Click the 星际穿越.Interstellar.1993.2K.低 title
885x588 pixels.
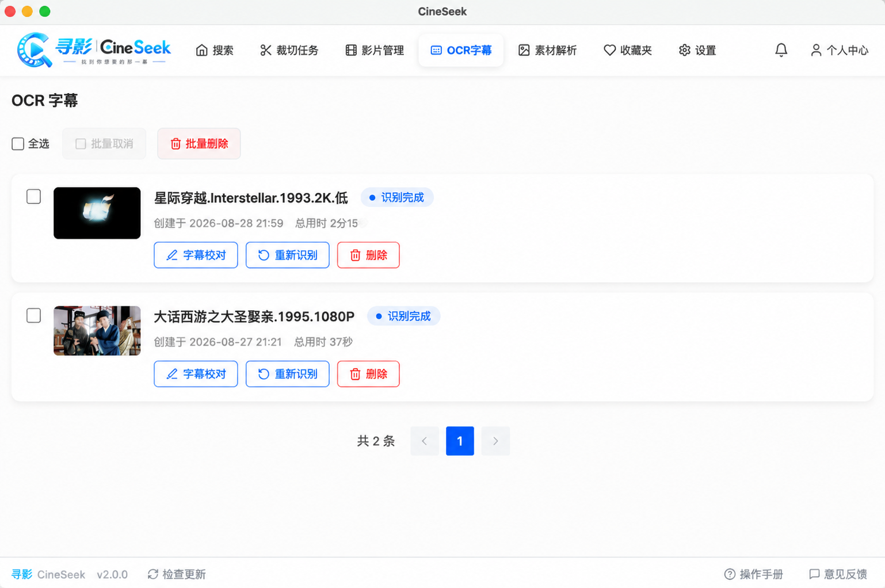(251, 198)
